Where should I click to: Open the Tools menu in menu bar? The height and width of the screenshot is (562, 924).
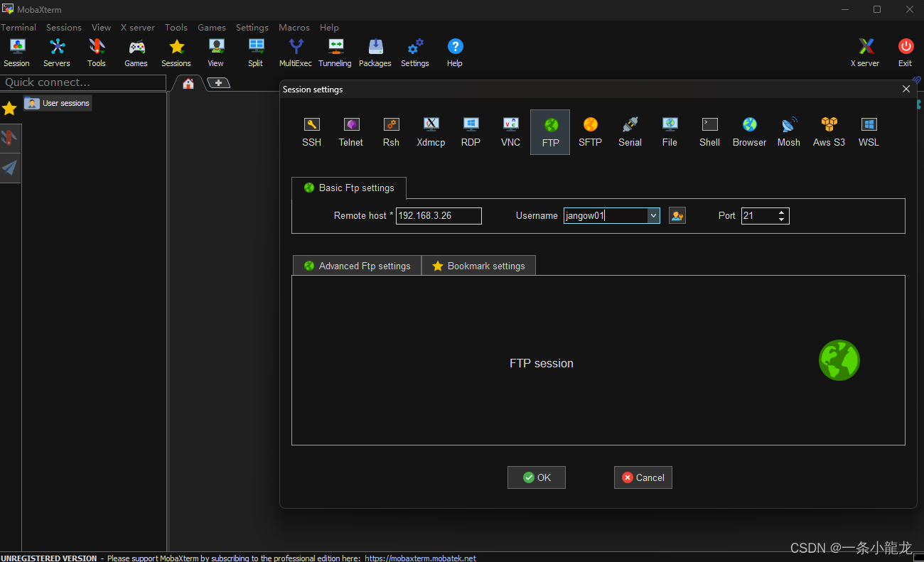tap(176, 27)
